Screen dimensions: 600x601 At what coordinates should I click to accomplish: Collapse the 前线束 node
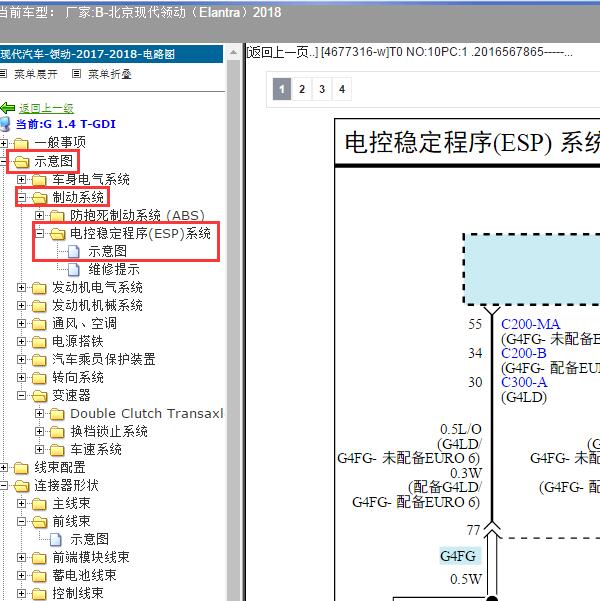point(21,521)
